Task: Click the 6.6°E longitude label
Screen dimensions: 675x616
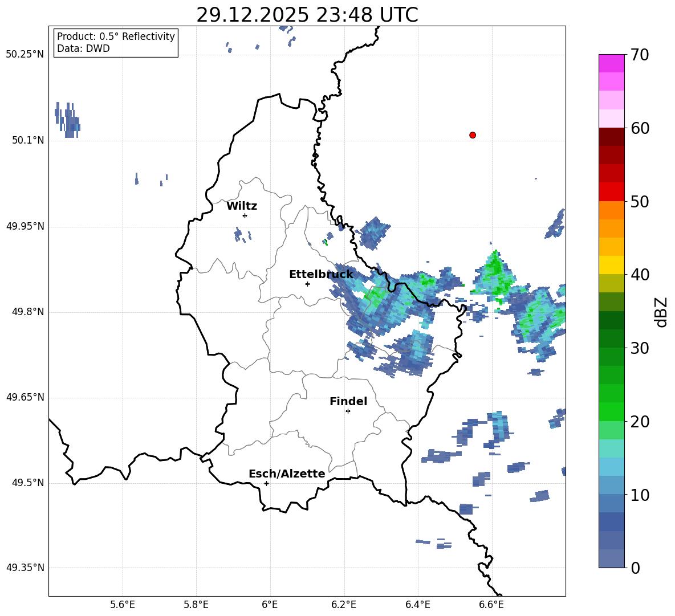Action: point(491,605)
